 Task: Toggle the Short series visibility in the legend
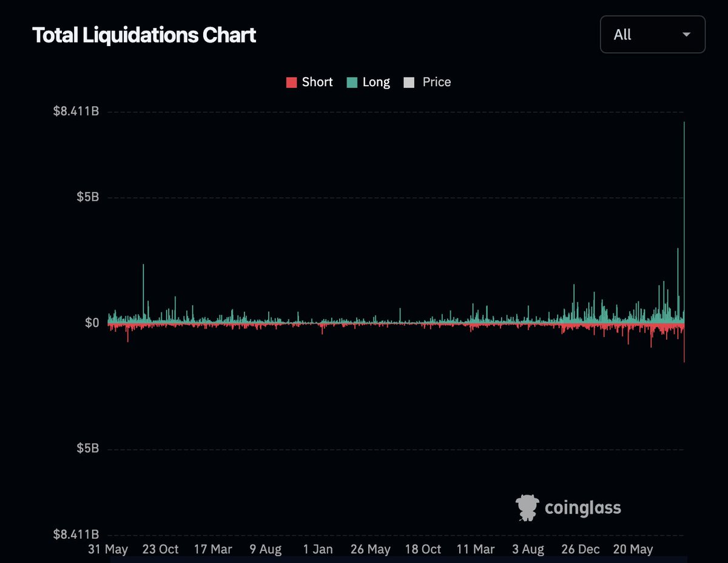tap(309, 82)
